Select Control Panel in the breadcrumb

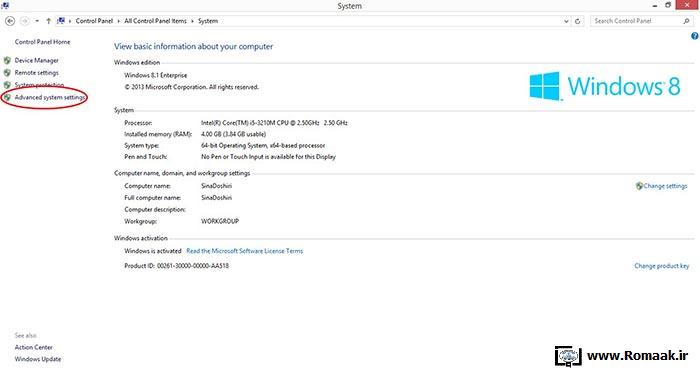click(x=94, y=21)
